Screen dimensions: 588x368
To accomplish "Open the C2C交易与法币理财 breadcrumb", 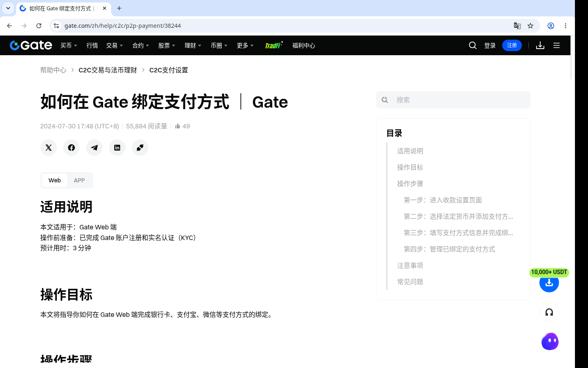I will (108, 70).
